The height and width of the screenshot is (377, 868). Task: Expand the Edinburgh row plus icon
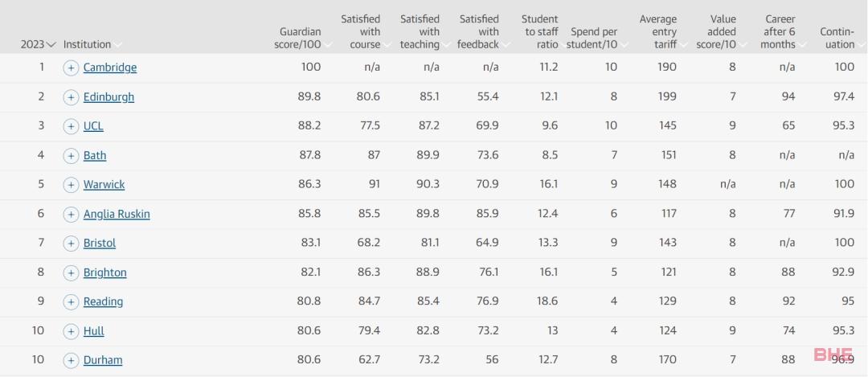[x=71, y=97]
